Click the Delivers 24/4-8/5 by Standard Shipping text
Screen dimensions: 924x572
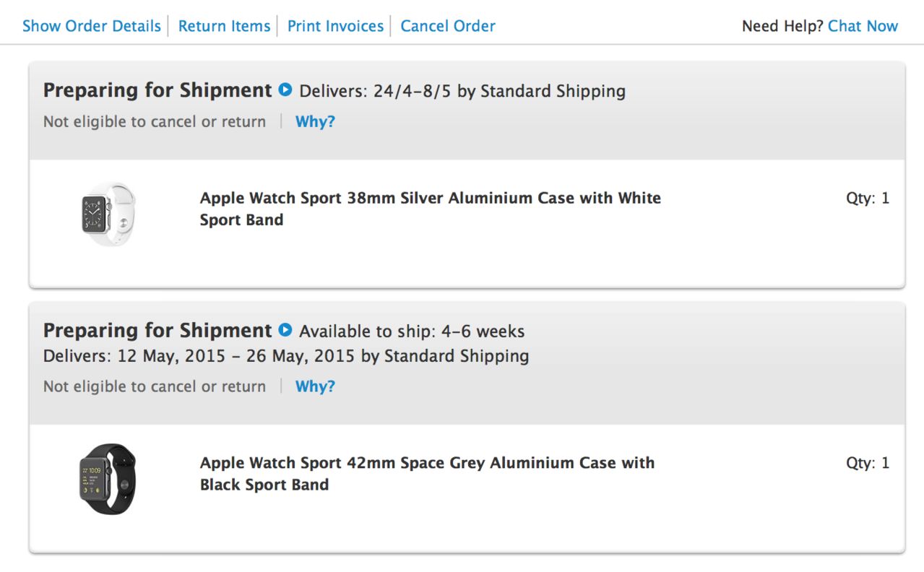[x=462, y=91]
